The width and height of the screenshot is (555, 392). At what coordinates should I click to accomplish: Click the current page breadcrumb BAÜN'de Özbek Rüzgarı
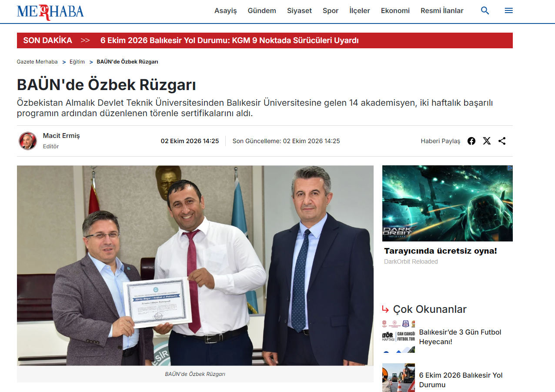click(x=127, y=62)
